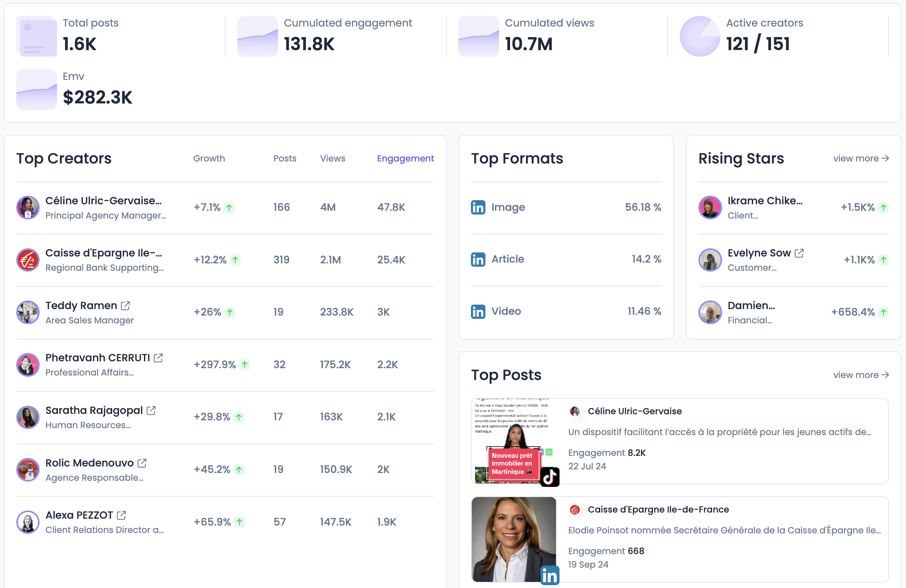906x588 pixels.
Task: Click the LinkedIn icon beside Video format
Action: (x=478, y=312)
